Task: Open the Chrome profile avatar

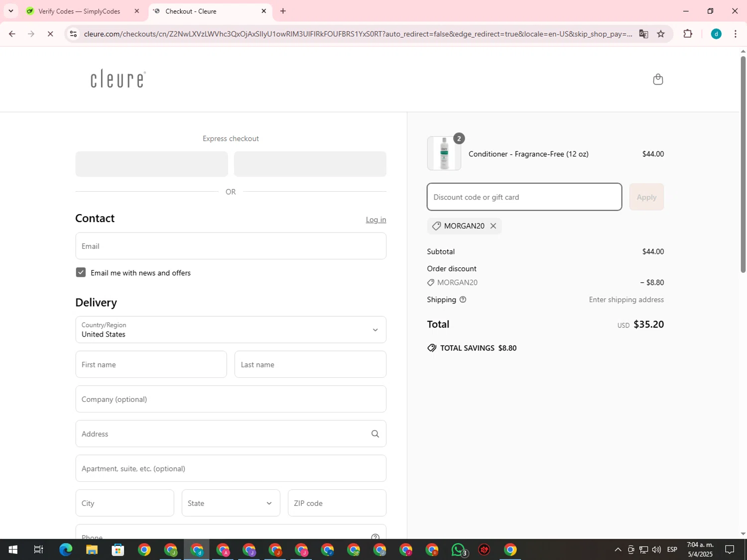Action: [x=716, y=34]
